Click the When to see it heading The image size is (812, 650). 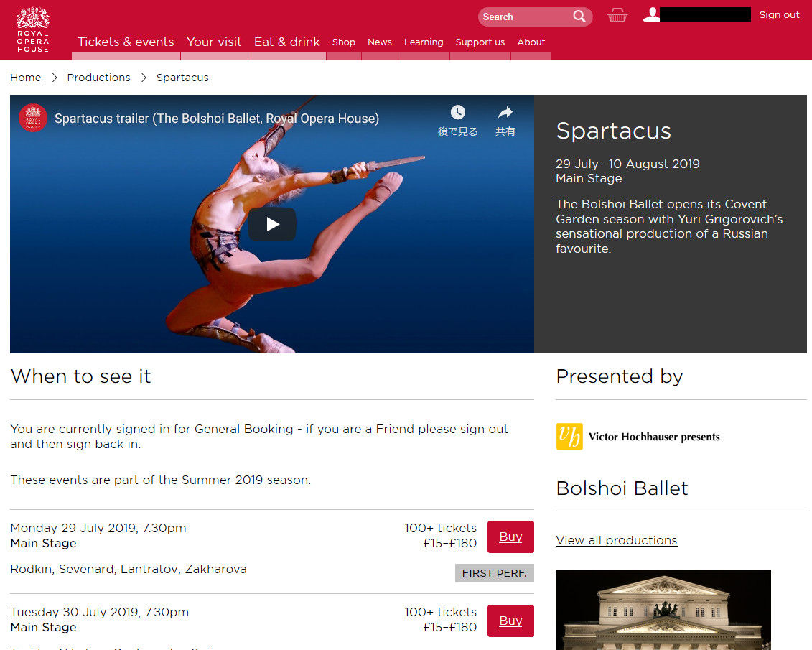click(x=81, y=376)
